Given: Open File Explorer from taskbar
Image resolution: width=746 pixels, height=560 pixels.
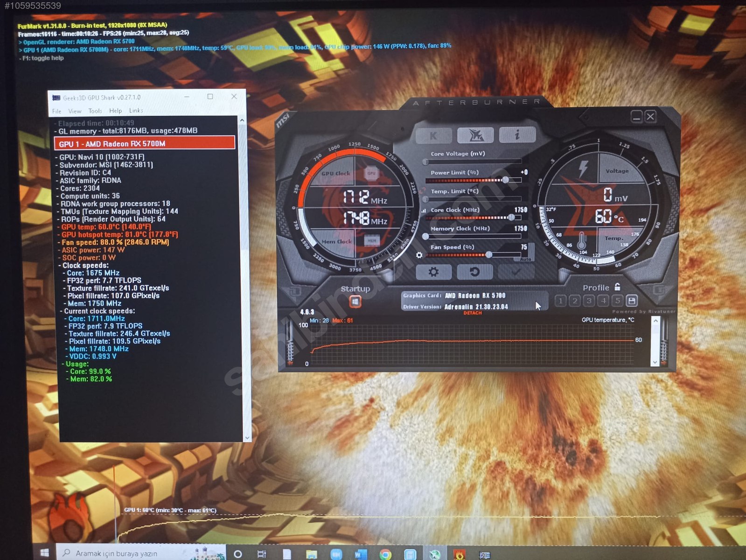Looking at the screenshot, I should 312,554.
